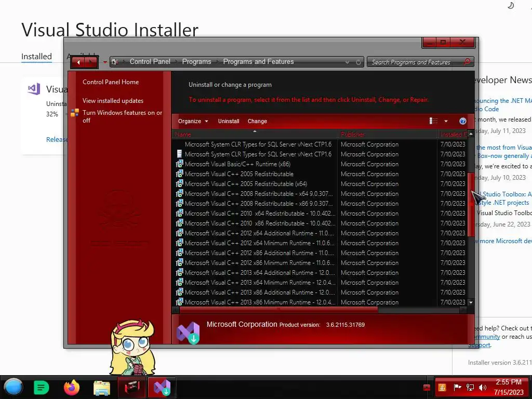The width and height of the screenshot is (532, 399).
Task: Click icon of Visual C++ 2013 x86 Additional Runtime
Action: click(x=179, y=292)
